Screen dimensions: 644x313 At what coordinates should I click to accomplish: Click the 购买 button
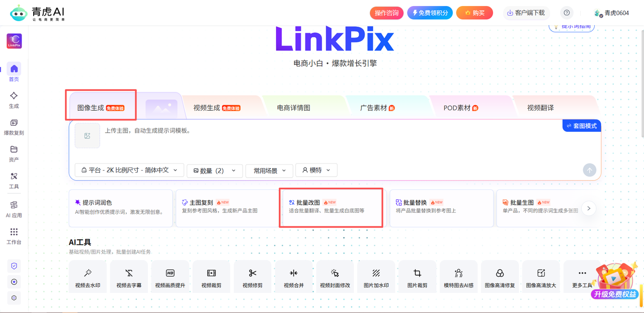tap(474, 13)
